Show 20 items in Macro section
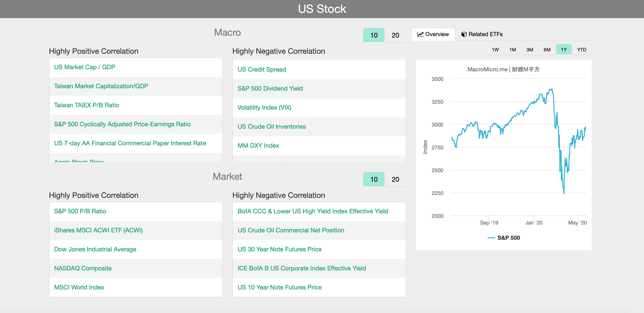 point(395,35)
